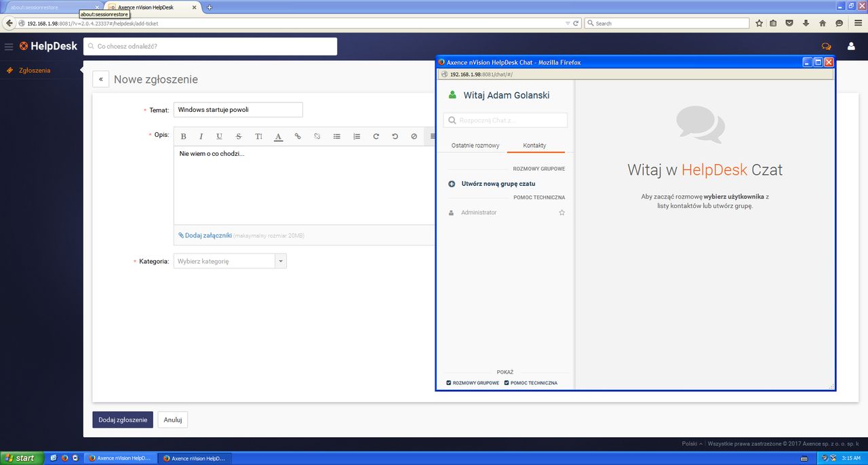
Task: Open the text color picker
Action: coord(278,136)
